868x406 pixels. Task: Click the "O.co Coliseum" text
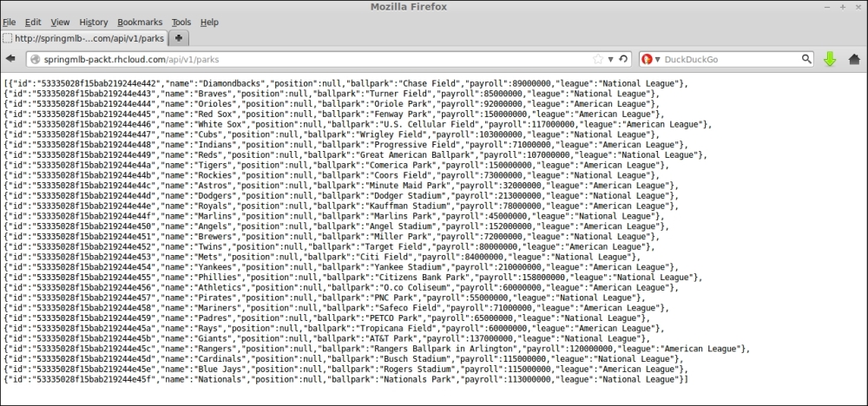click(x=413, y=288)
